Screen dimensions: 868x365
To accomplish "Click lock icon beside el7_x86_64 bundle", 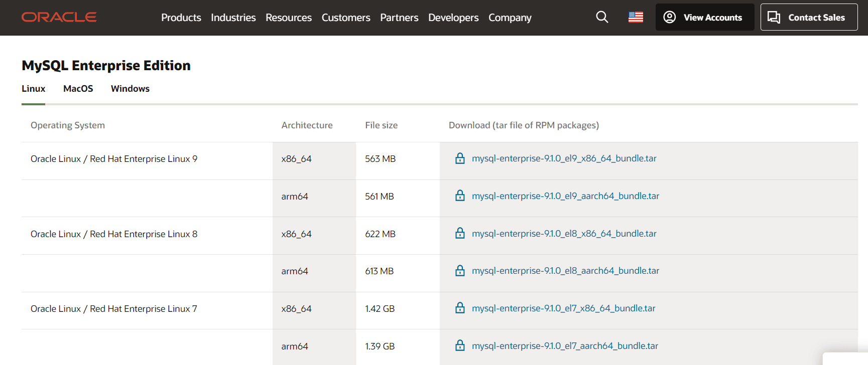I will click(460, 308).
